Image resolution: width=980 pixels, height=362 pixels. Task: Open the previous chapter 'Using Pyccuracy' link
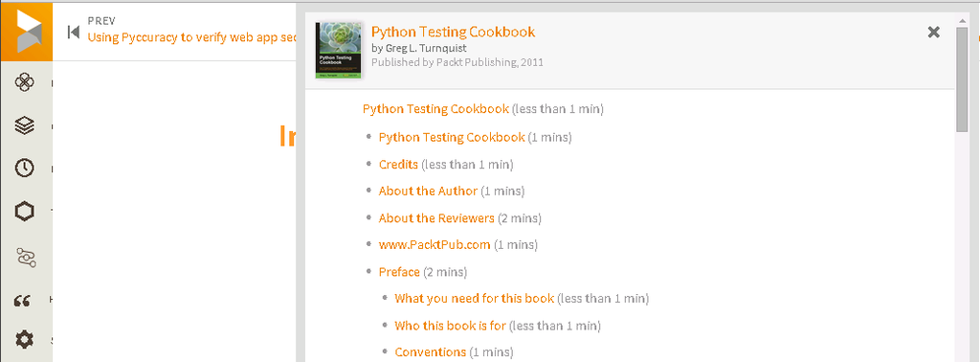(x=191, y=37)
